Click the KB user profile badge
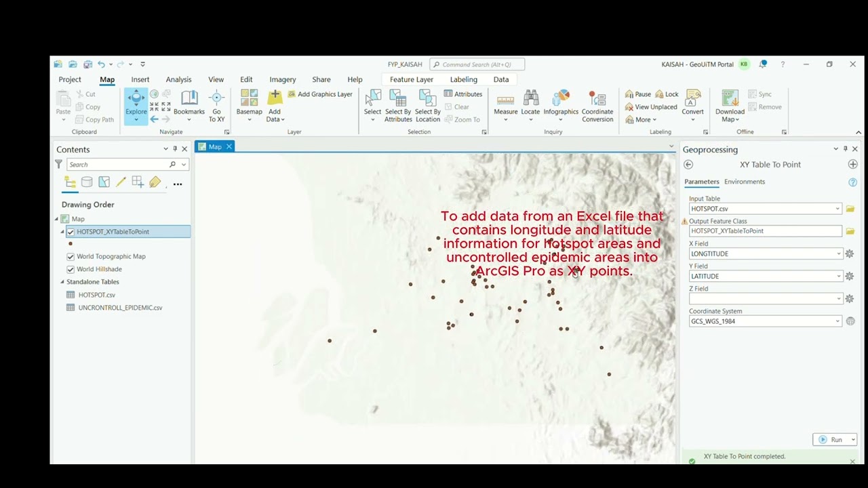868x488 pixels. [x=745, y=64]
